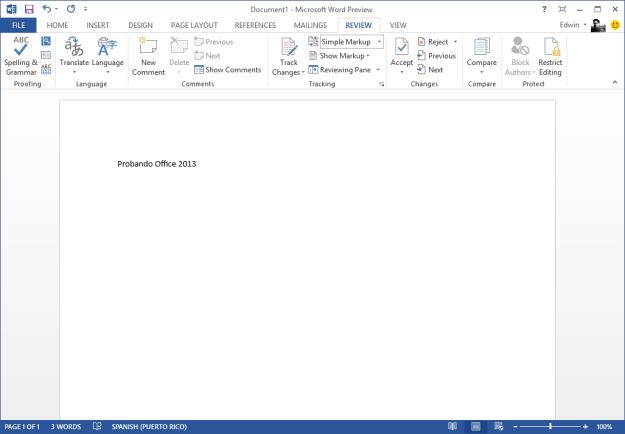Image resolution: width=625 pixels, height=434 pixels.
Task: Switch to VIEW tab
Action: coord(398,25)
